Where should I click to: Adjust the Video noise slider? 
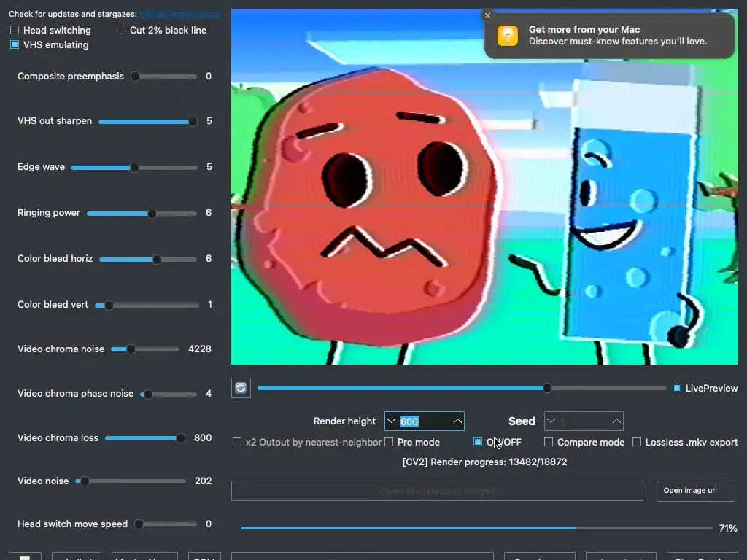(x=130, y=481)
